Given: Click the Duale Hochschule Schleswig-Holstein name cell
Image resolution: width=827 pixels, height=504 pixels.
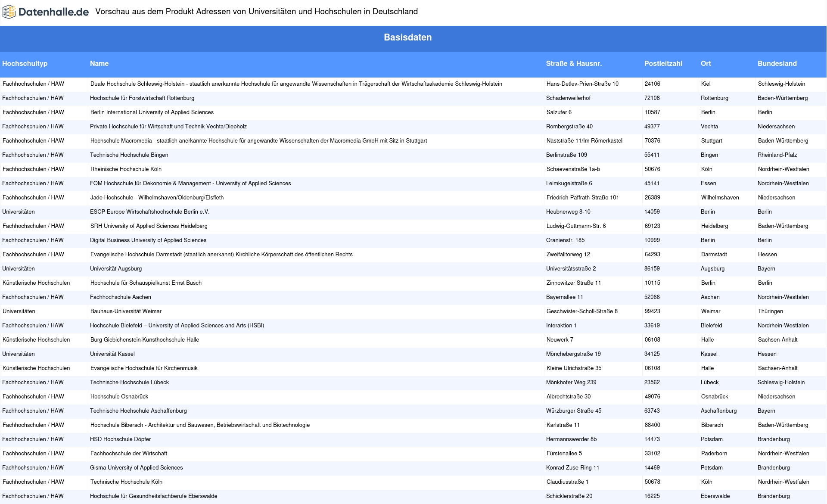Looking at the screenshot, I should [296, 84].
